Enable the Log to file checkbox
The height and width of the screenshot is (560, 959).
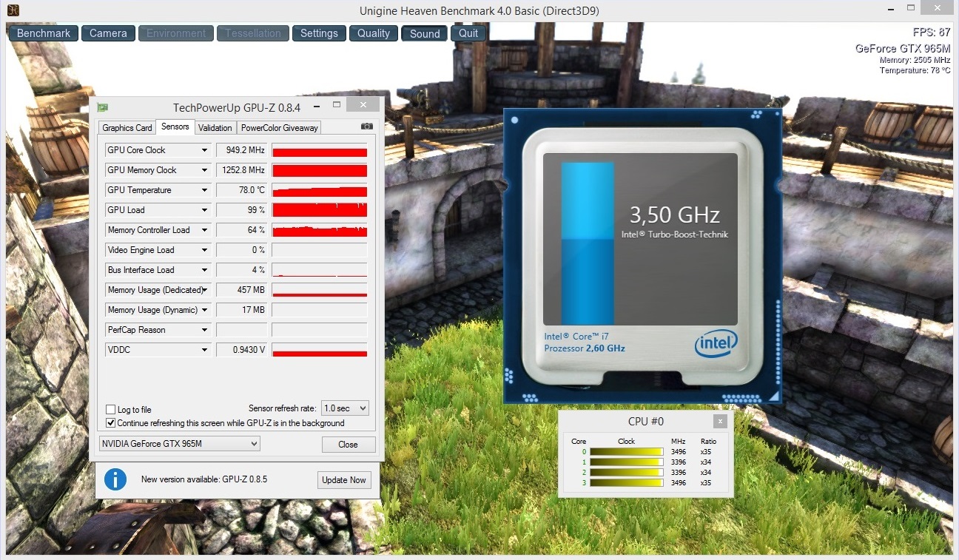tap(110, 410)
